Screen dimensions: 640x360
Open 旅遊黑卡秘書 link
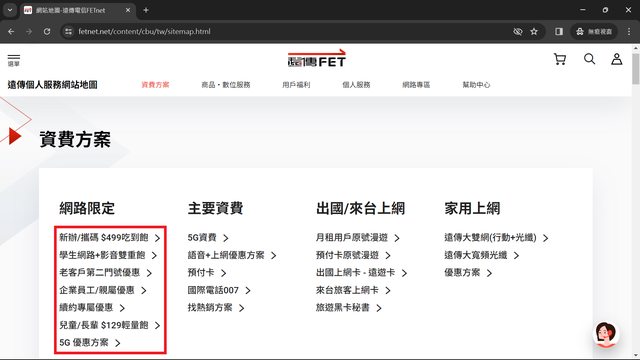[349, 308]
